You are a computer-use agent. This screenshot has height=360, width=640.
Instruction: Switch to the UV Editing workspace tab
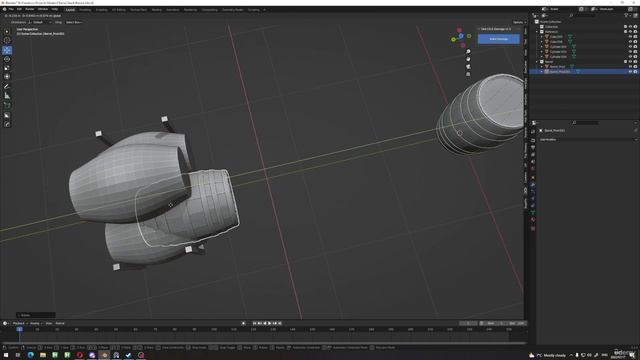pos(119,9)
